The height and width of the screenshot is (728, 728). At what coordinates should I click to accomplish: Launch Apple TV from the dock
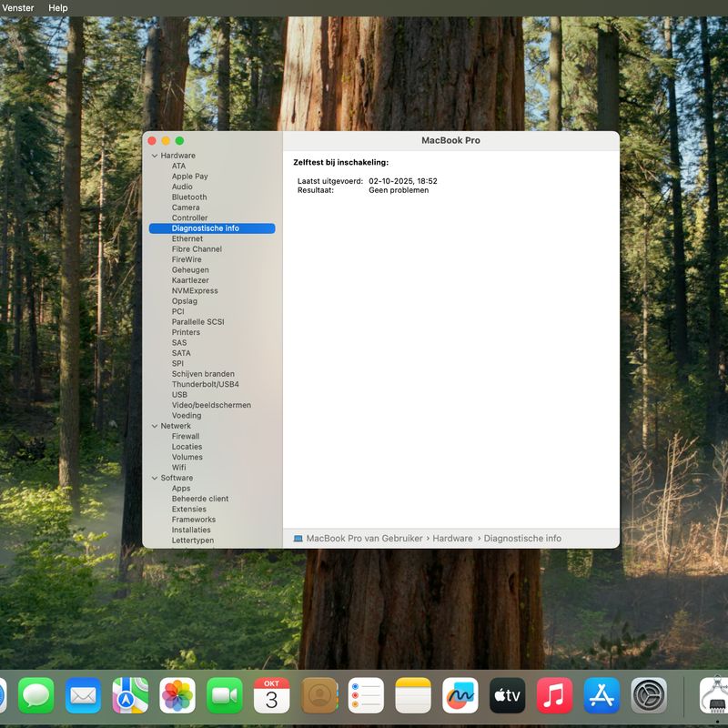(508, 696)
